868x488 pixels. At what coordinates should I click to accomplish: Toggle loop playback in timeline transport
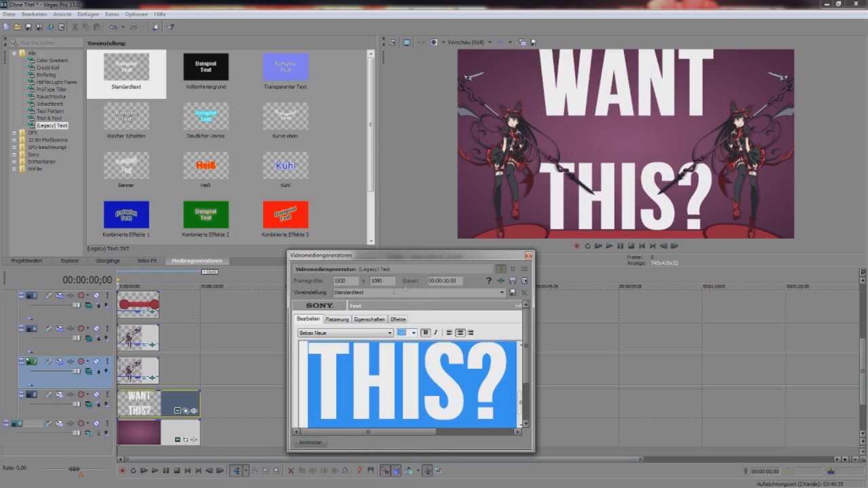(134, 470)
